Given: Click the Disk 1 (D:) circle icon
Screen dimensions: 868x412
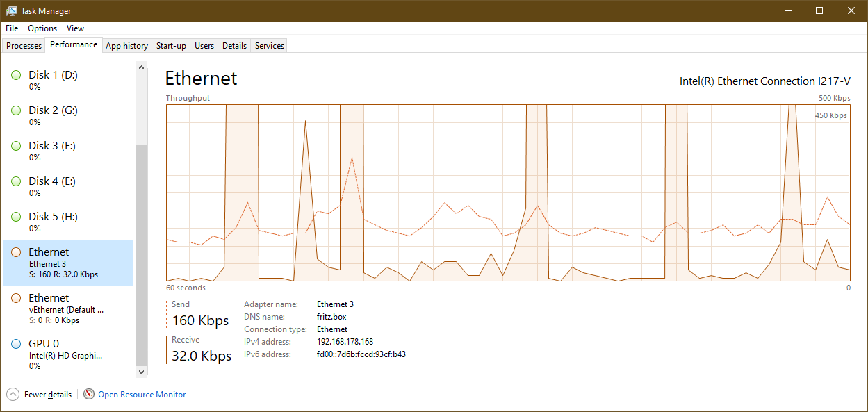Looking at the screenshot, I should click(x=16, y=75).
